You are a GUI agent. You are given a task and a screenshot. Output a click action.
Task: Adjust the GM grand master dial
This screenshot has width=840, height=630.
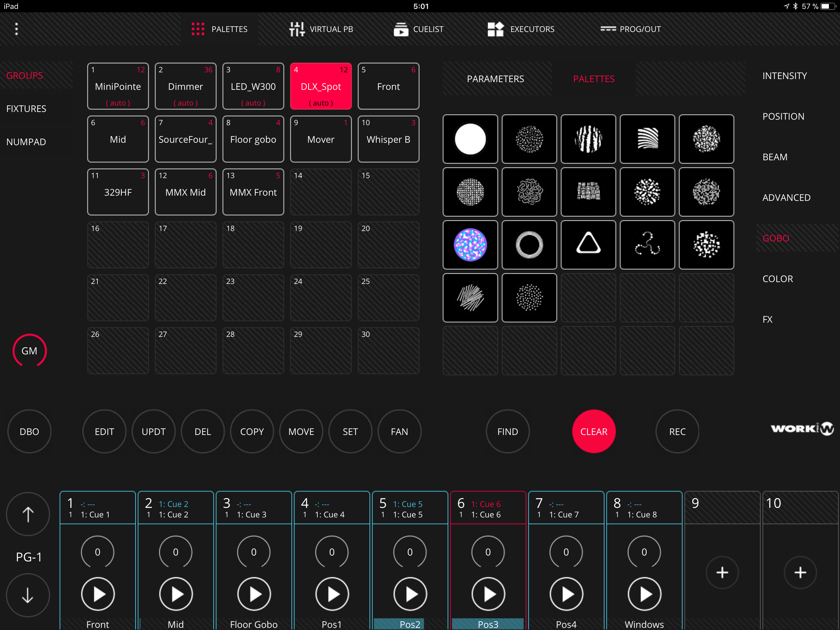pyautogui.click(x=29, y=350)
